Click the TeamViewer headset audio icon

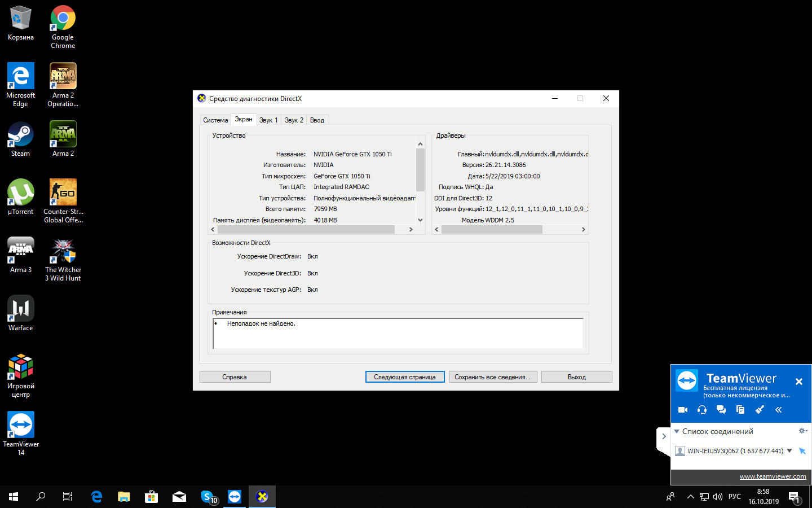(x=702, y=410)
